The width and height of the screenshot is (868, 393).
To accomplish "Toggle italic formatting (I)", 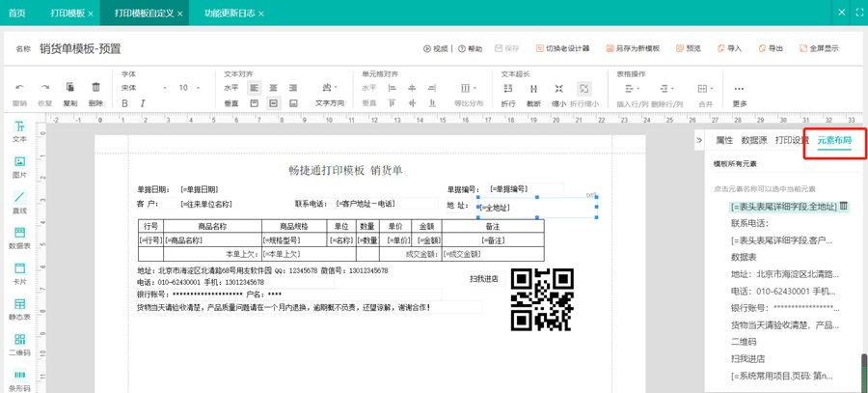I will coord(143,103).
